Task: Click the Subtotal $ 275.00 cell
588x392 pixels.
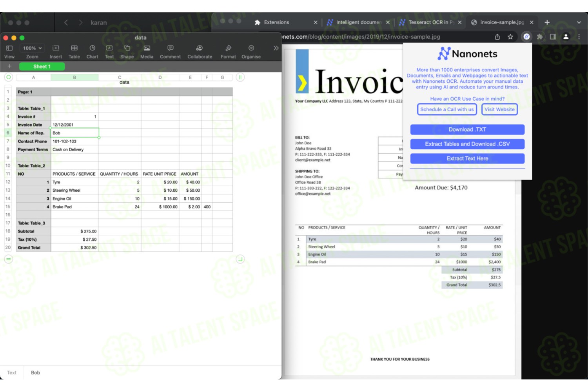Action: pyautogui.click(x=74, y=231)
